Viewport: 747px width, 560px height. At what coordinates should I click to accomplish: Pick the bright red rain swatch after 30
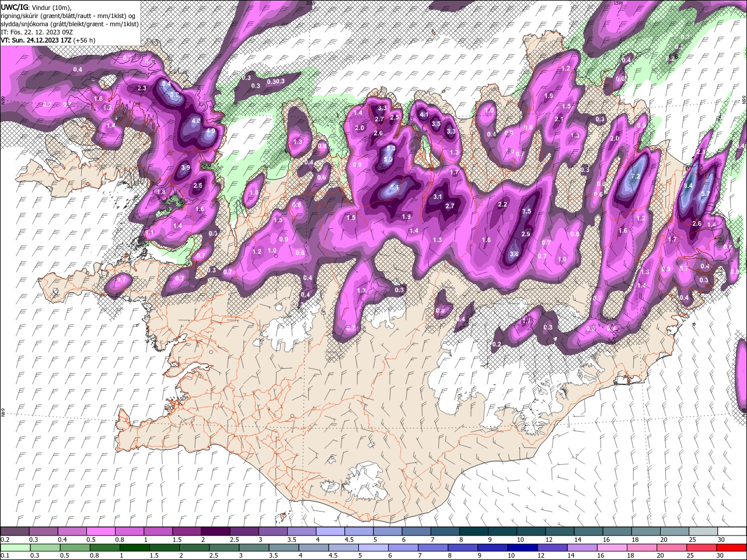click(731, 548)
